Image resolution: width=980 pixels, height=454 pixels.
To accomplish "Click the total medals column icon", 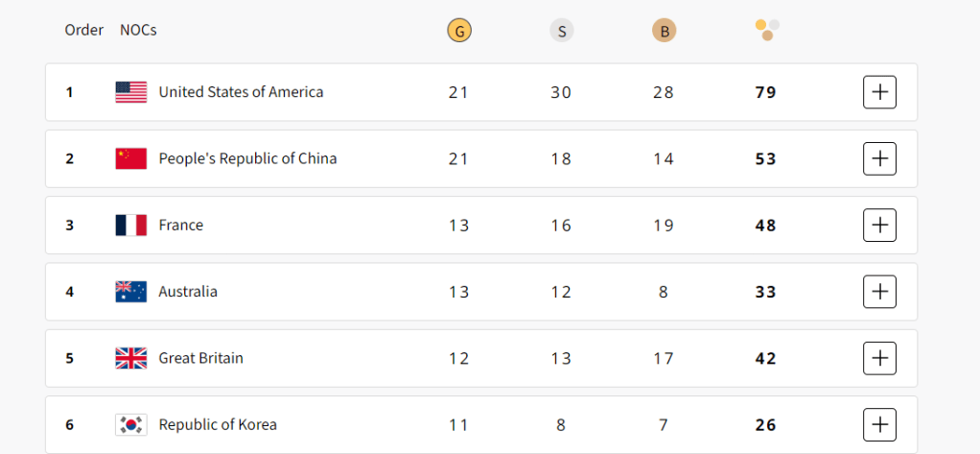I will tap(766, 30).
